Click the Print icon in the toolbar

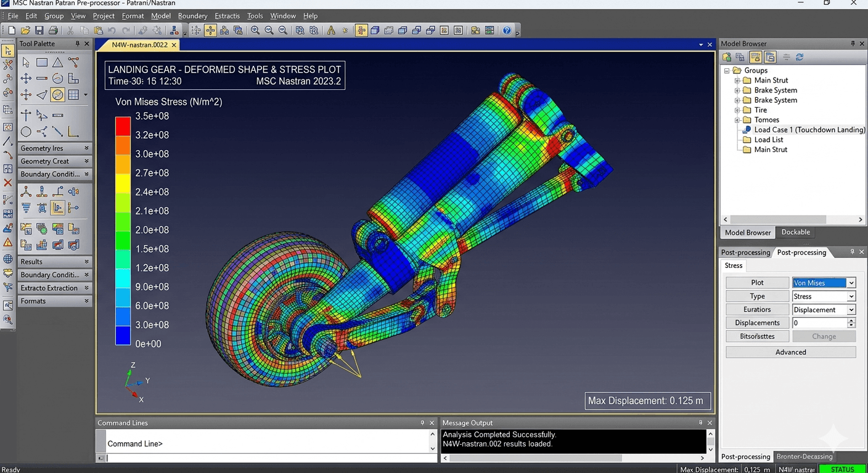point(53,30)
